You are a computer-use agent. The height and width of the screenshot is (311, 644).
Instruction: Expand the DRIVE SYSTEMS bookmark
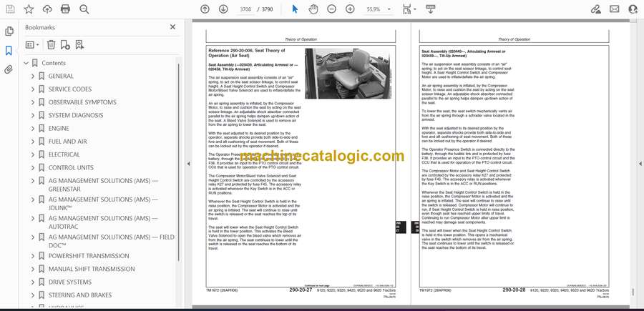(33, 282)
